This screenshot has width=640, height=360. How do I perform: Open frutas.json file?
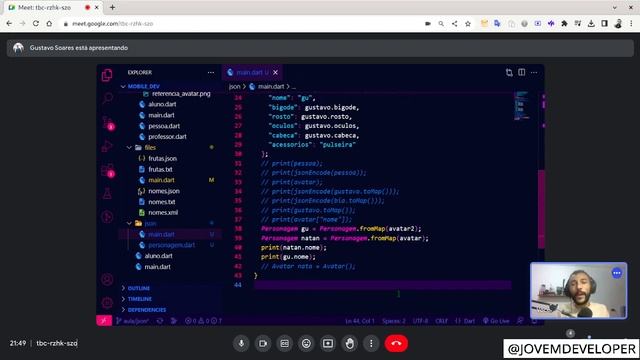click(x=162, y=158)
